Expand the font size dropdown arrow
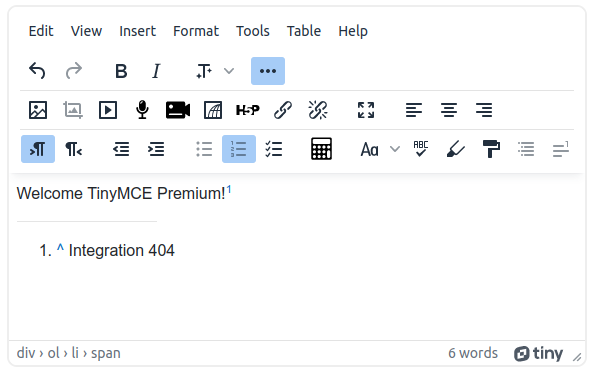 pyautogui.click(x=229, y=71)
